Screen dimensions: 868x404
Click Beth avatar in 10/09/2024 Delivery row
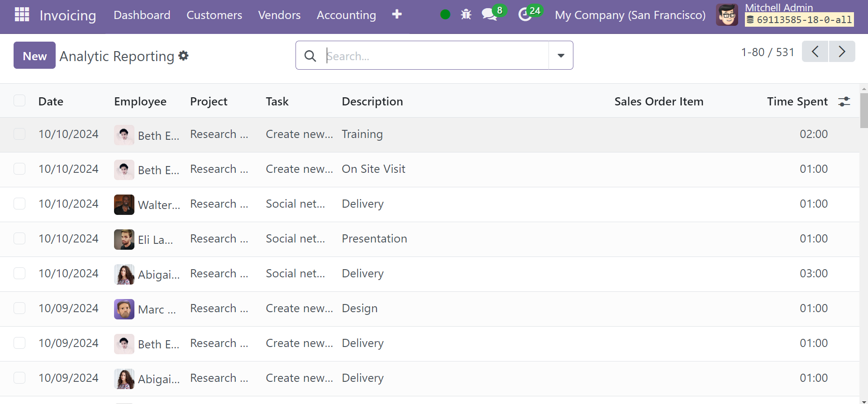click(x=124, y=344)
